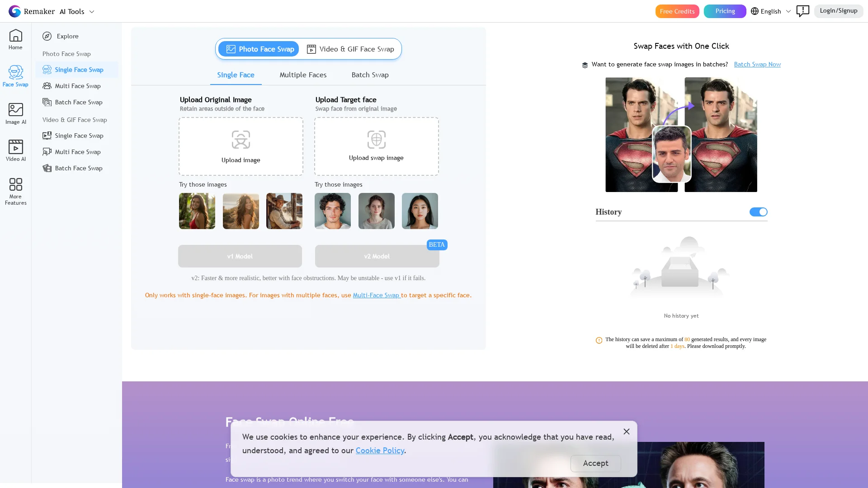Click the Pricing button
The image size is (868, 488).
(x=725, y=11)
